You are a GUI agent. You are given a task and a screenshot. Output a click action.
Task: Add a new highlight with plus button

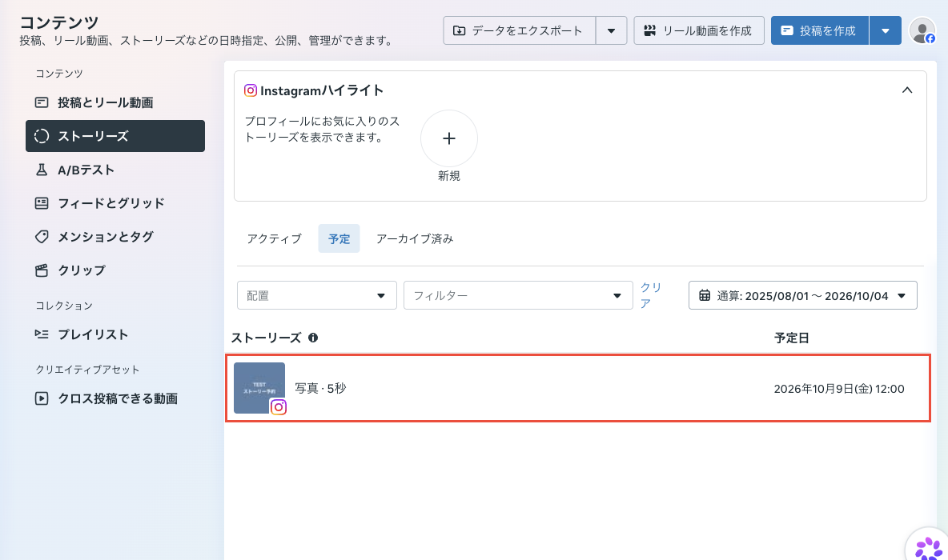click(x=449, y=138)
